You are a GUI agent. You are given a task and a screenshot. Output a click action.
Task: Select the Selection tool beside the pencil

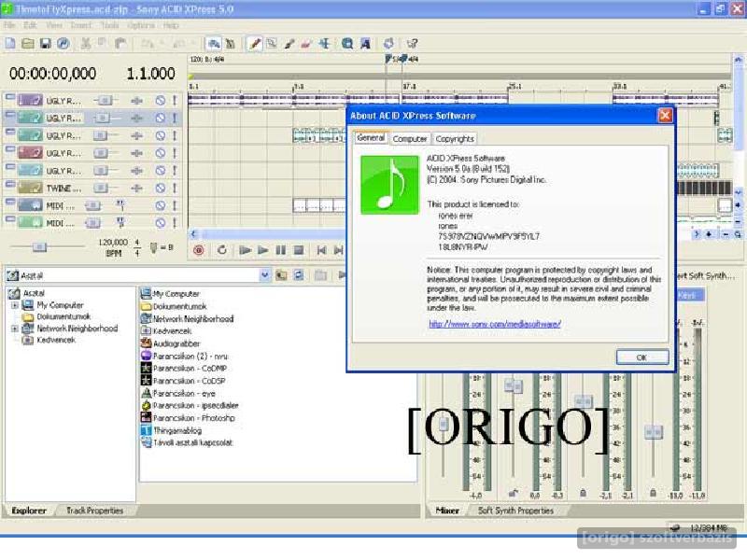[272, 44]
